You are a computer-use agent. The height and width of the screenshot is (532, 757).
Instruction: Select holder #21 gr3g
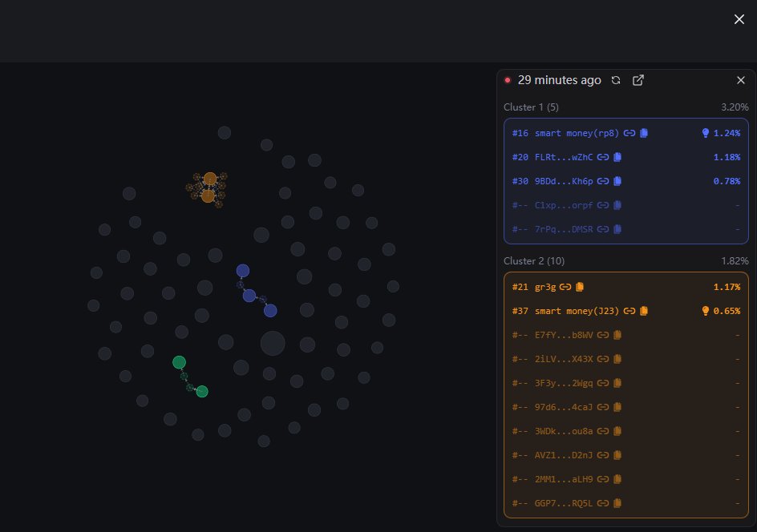pos(626,287)
